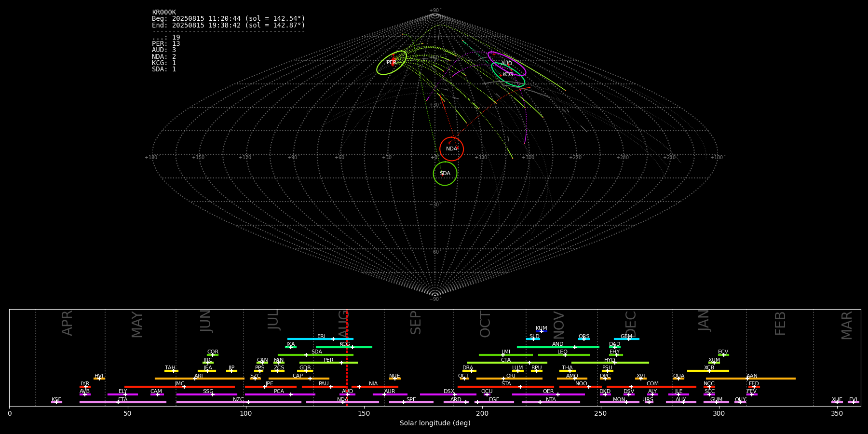Viewport: 868px width, 434px height.
Task: Click the green SDA radiant circle
Action: [x=445, y=174]
